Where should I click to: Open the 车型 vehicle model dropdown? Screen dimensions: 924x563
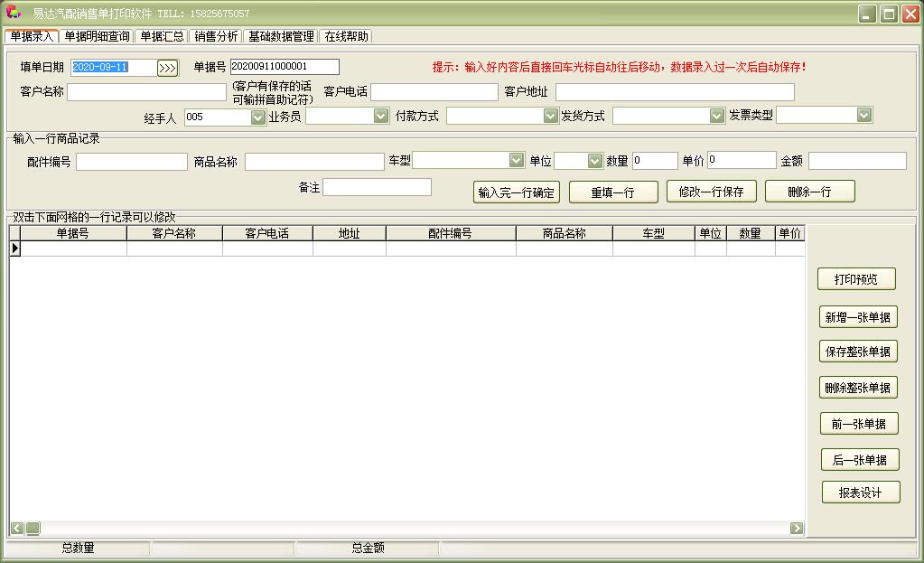click(x=515, y=160)
